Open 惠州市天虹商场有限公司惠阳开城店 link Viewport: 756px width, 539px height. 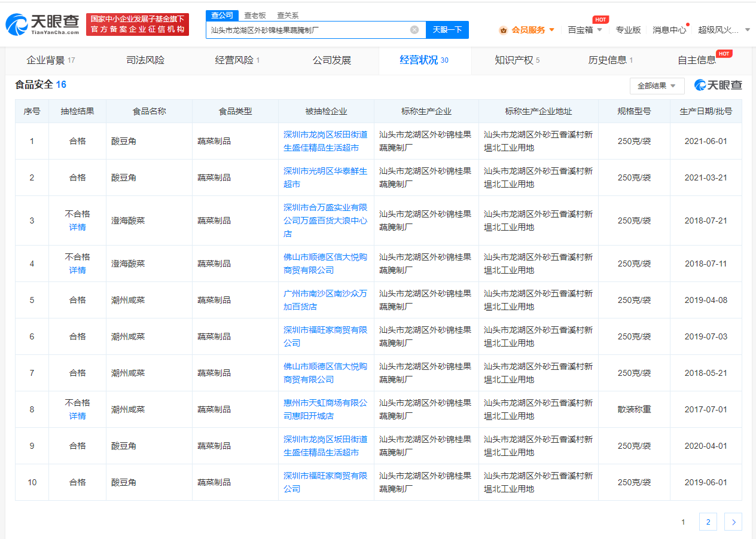[325, 409]
